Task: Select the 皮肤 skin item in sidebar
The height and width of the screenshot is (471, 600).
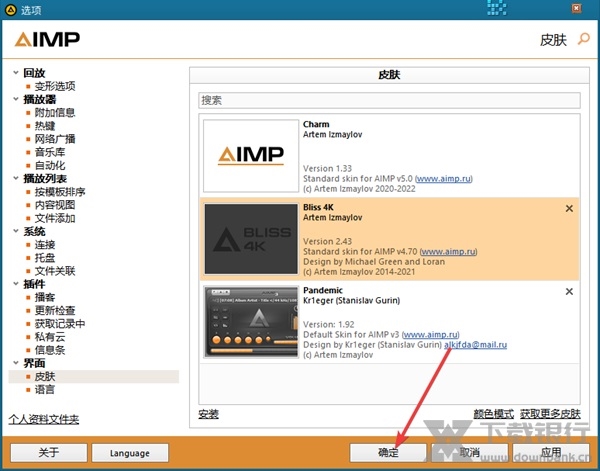Action: (94, 376)
